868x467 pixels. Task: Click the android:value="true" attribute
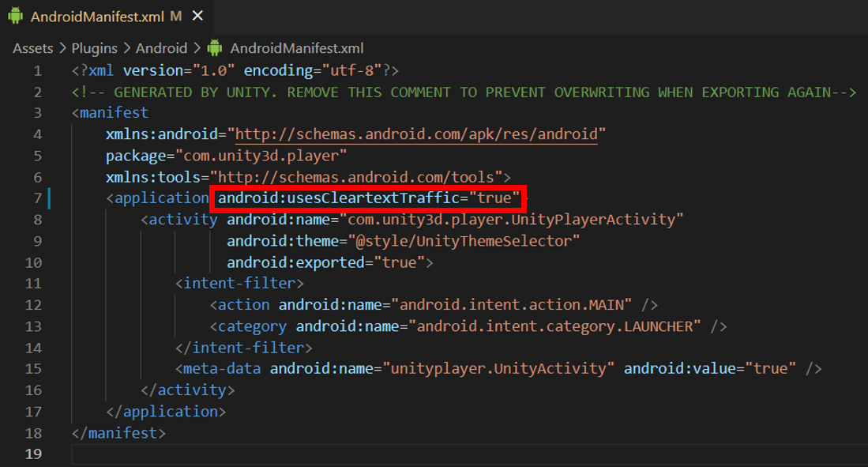(710, 369)
